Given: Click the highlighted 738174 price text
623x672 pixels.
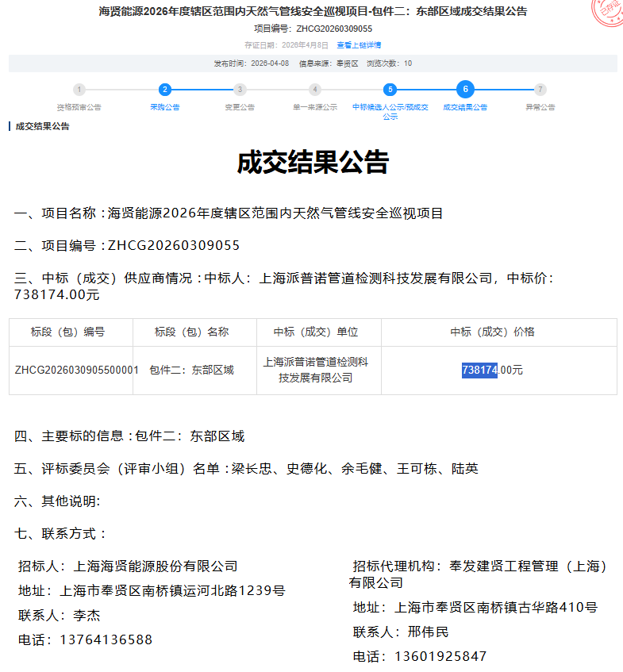Looking at the screenshot, I should (x=479, y=370).
